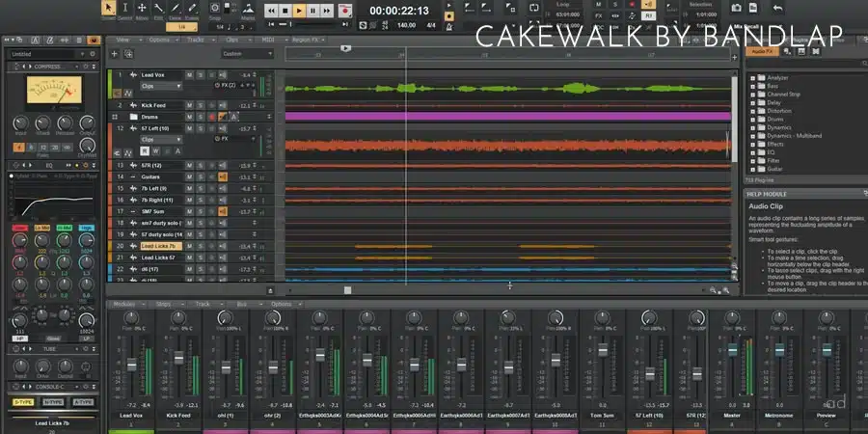
Task: Click A-TYPE console emulation button
Action: point(83,402)
